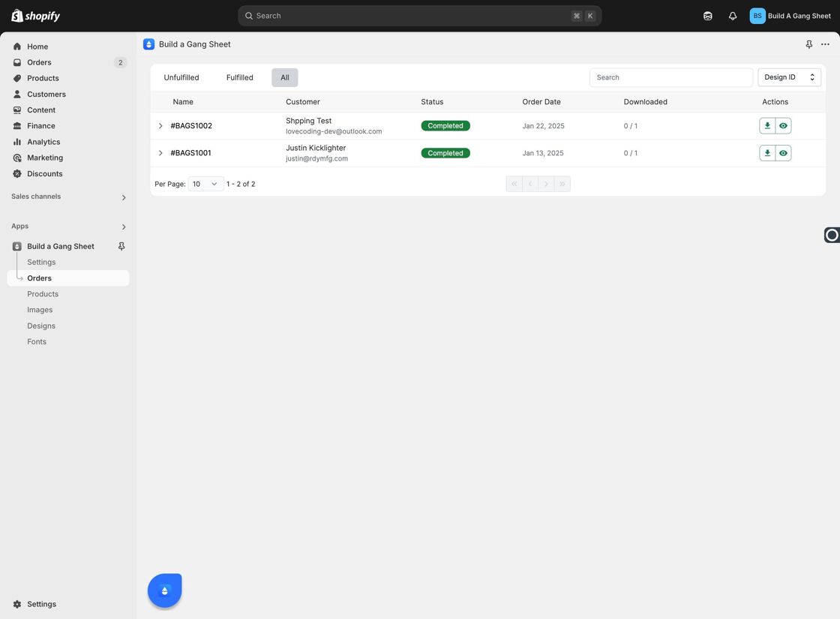Open app Settings under Build a Gang Sheet
Viewport: 840px width, 619px height.
(41, 262)
